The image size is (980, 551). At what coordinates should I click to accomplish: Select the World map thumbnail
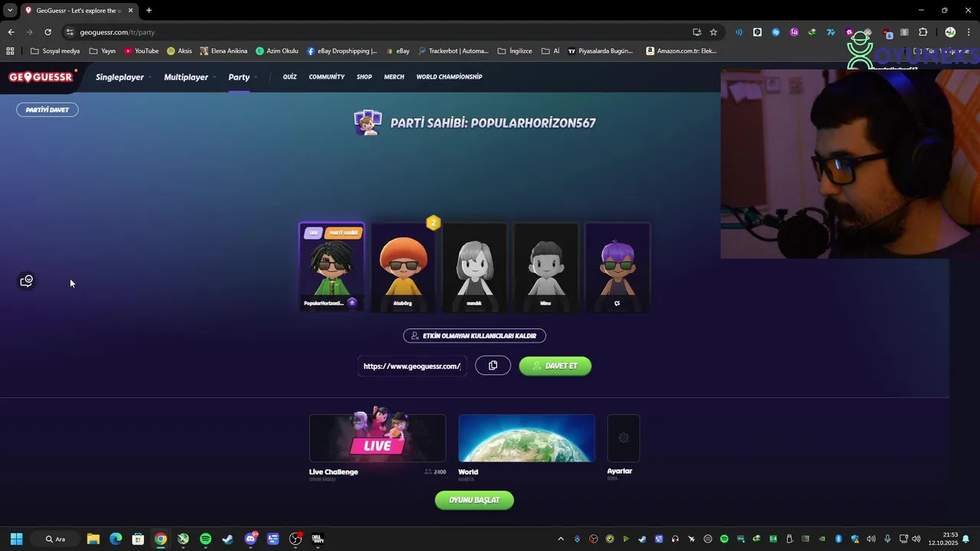click(x=527, y=439)
